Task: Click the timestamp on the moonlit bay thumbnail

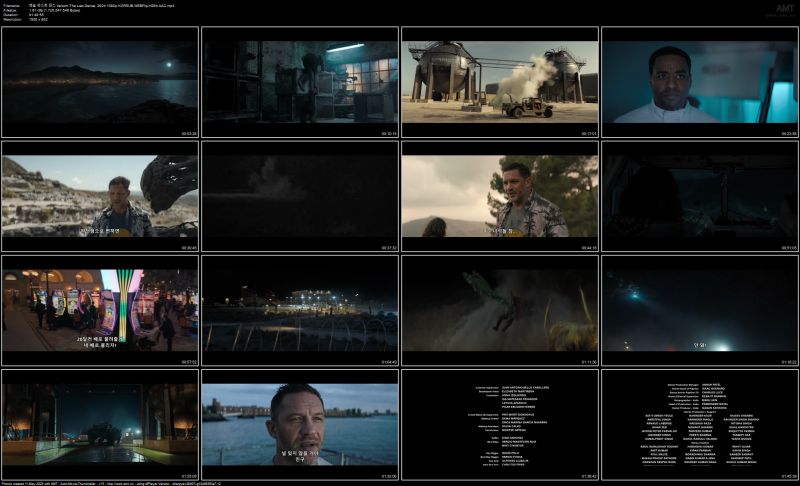Action: tap(189, 134)
